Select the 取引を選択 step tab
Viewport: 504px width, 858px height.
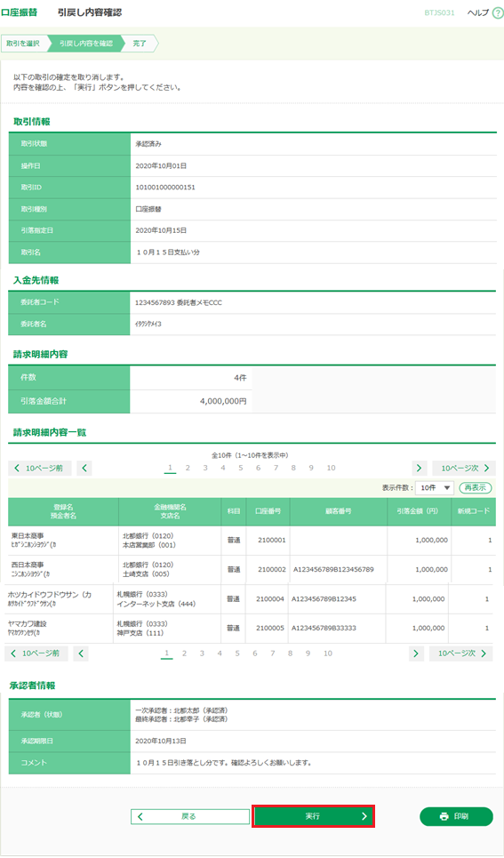click(23, 44)
